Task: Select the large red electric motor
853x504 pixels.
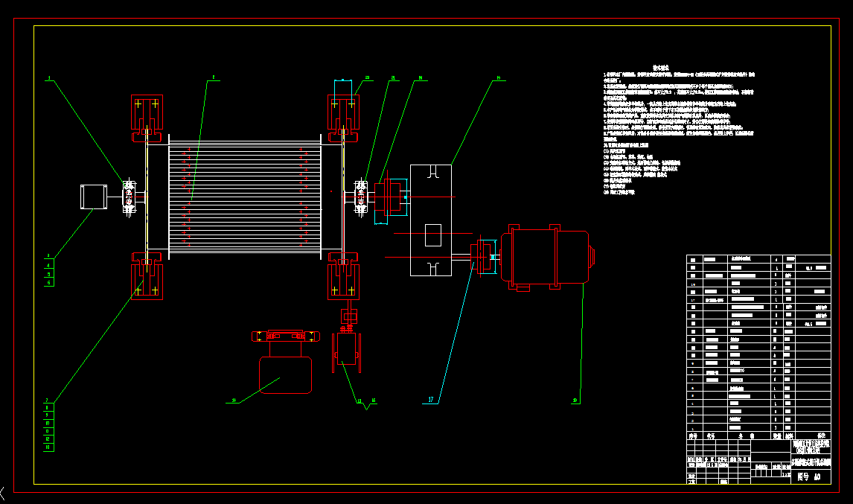Action: pyautogui.click(x=548, y=257)
